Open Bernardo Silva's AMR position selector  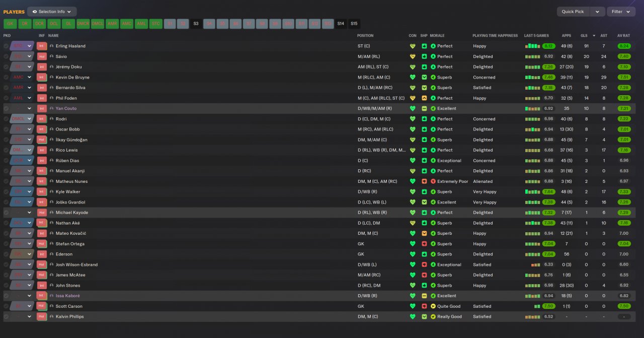(x=22, y=88)
